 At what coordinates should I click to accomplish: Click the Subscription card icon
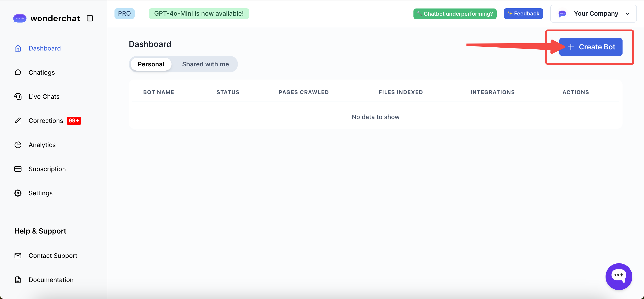[18, 169]
